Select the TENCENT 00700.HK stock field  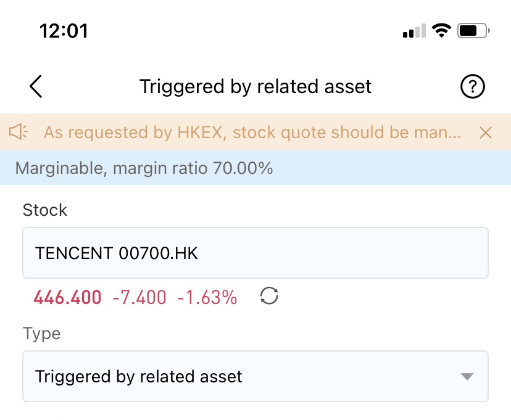click(255, 253)
